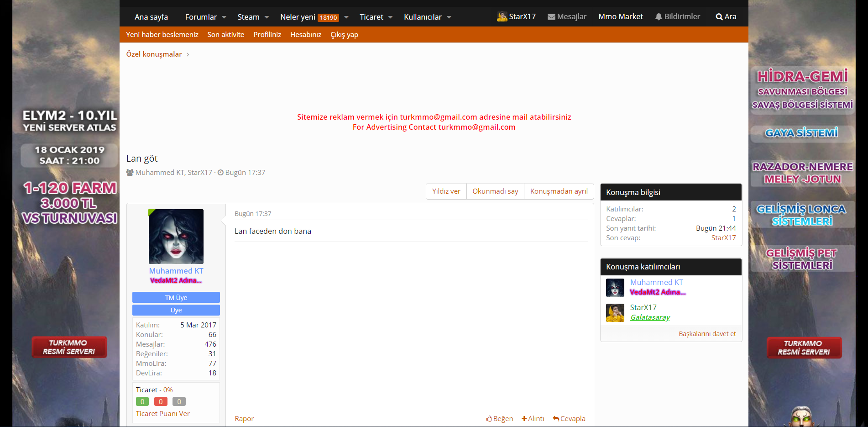Open the Kullanıcılar dropdown arrow
868x427 pixels.
[x=449, y=17]
